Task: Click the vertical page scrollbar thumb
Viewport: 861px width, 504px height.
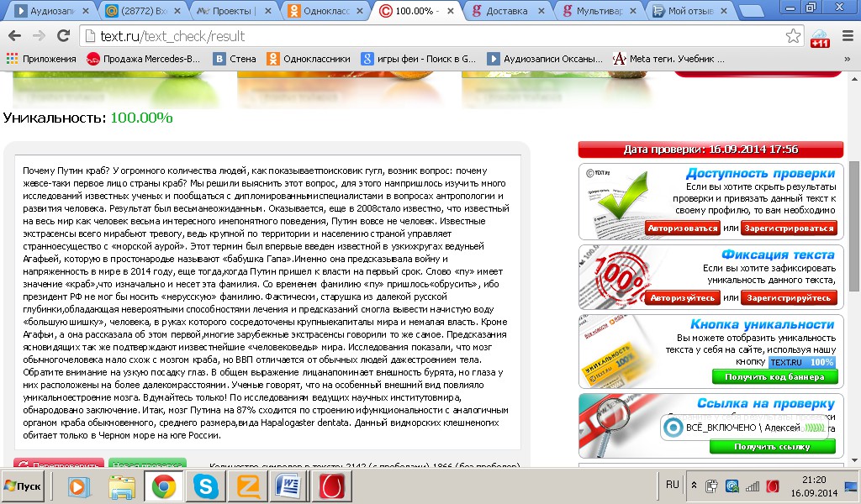Action: tap(854, 225)
